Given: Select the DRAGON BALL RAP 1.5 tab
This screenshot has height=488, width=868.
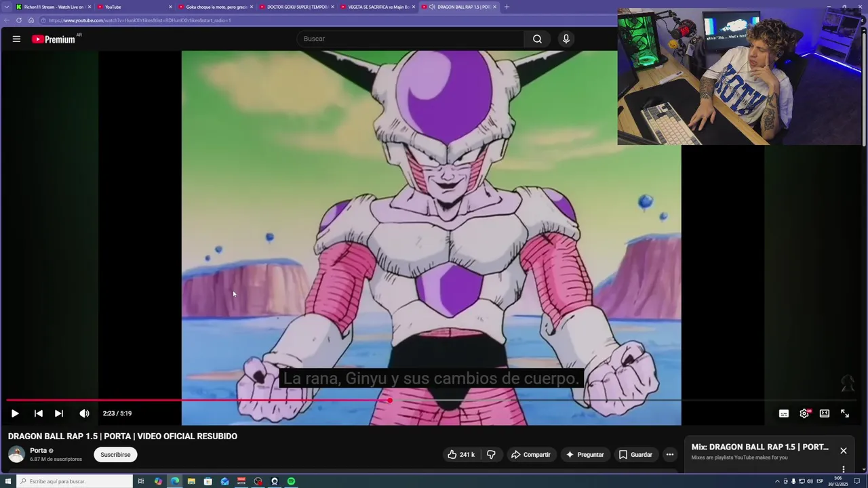Looking at the screenshot, I should [458, 7].
